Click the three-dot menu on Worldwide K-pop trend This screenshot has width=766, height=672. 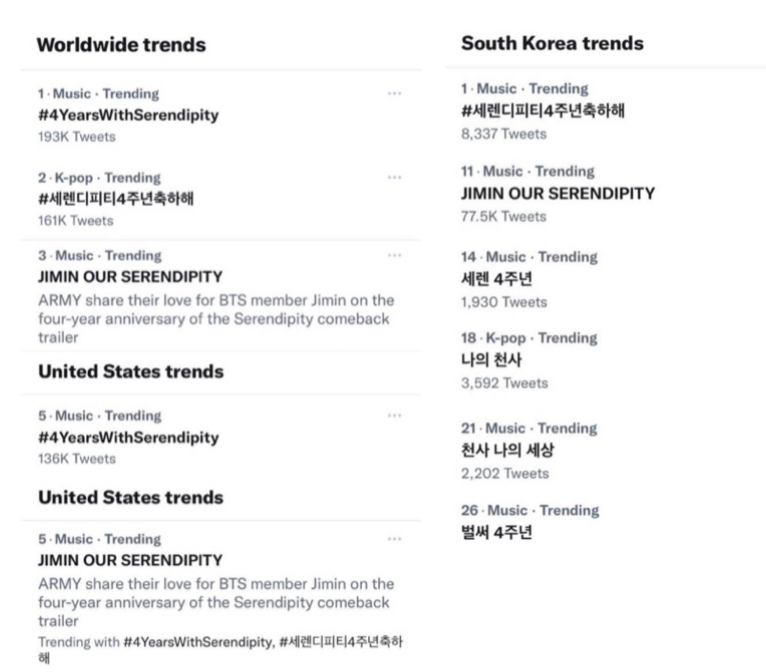pyautogui.click(x=394, y=177)
